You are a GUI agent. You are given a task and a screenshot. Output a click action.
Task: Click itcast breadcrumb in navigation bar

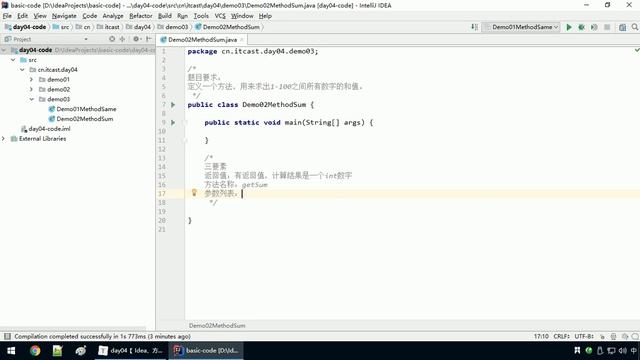tap(108, 27)
